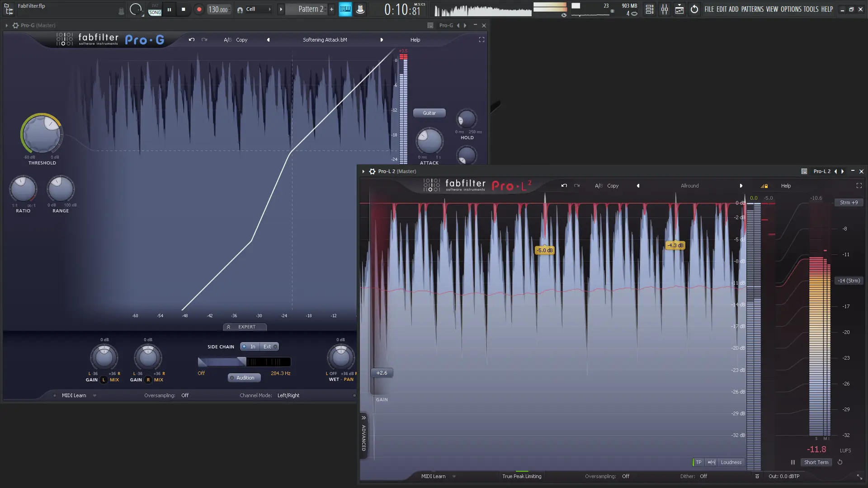868x488 pixels.
Task: Pause the Pro-L 2 loudness meter
Action: click(793, 462)
